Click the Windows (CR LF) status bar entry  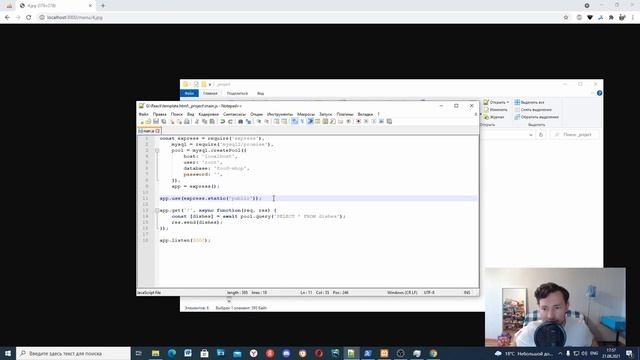(402, 293)
